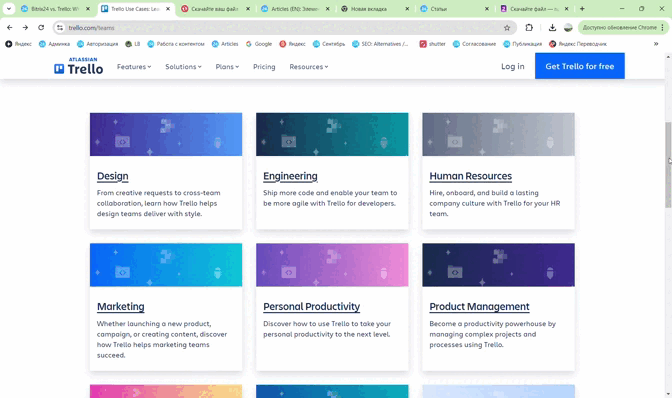Open the Авторизация bookmark
Image resolution: width=672 pixels, height=398 pixels.
point(98,44)
